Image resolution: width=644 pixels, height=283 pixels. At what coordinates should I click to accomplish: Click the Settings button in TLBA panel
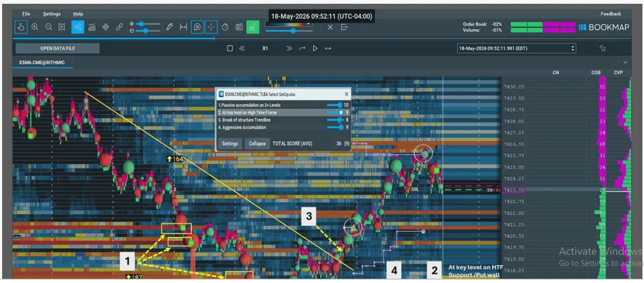tap(230, 143)
